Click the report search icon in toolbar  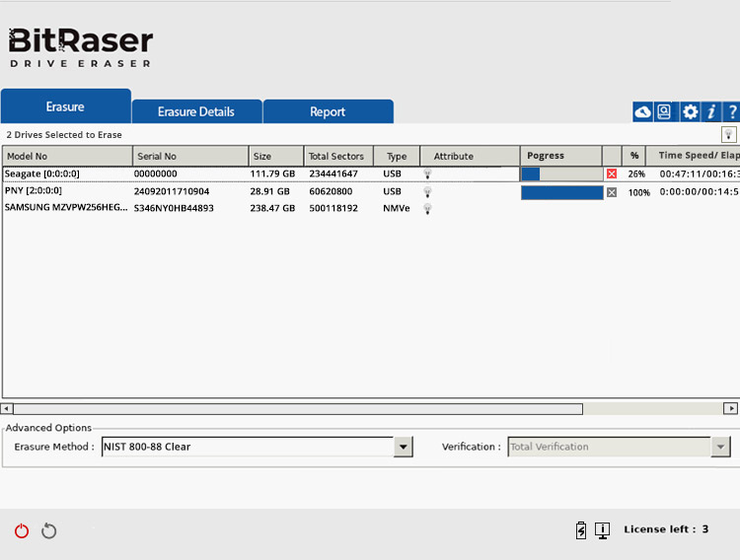[x=664, y=112]
